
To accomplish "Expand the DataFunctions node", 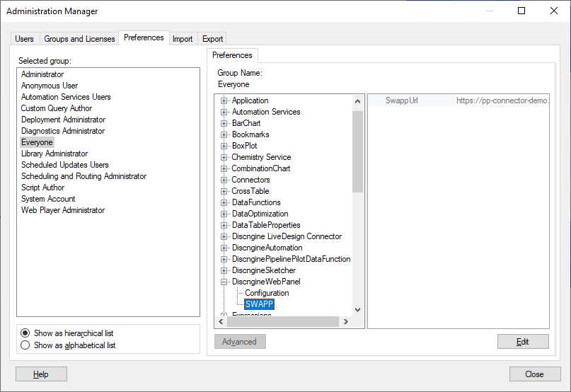I will click(224, 202).
